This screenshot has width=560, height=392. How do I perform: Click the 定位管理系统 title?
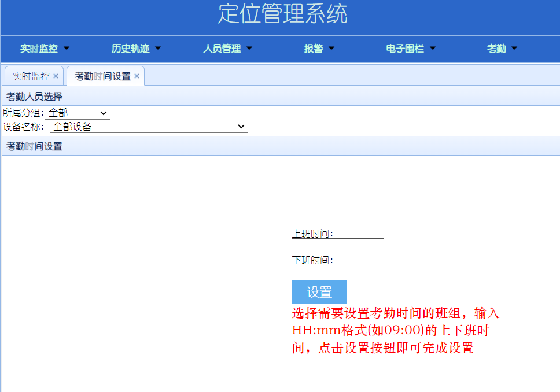click(x=282, y=14)
